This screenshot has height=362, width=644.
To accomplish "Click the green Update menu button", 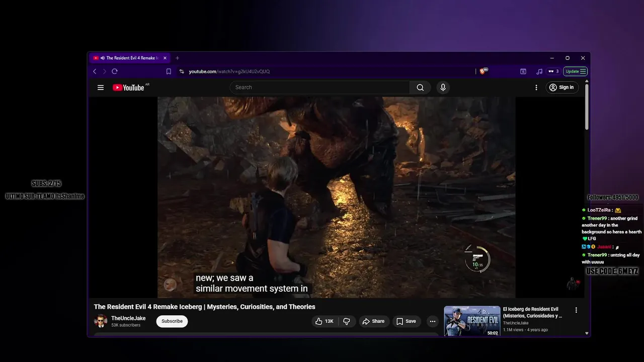I will pos(576,71).
